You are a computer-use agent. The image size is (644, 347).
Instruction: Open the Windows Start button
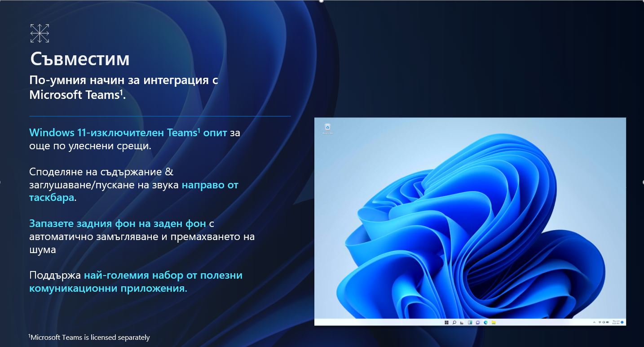tap(446, 323)
